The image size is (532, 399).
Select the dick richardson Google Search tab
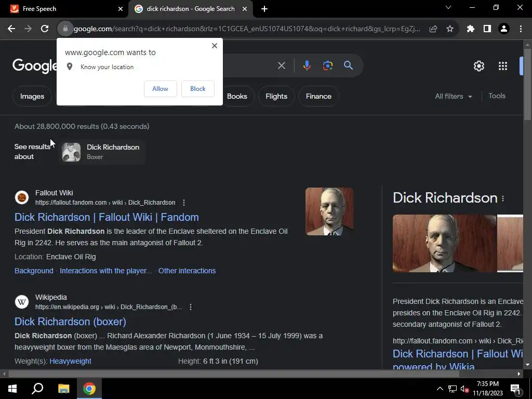[x=190, y=9]
